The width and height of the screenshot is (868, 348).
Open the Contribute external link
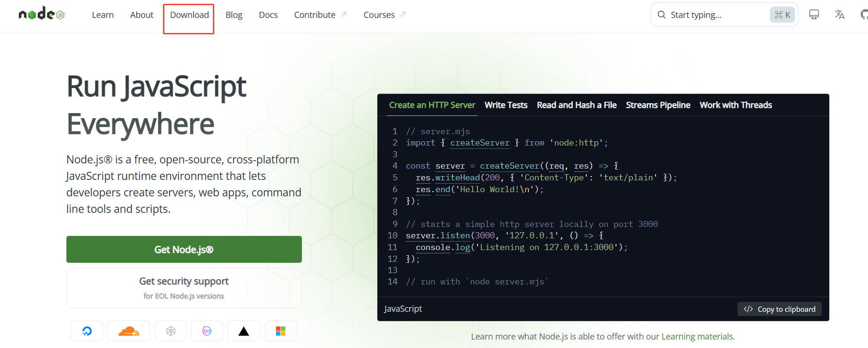[x=320, y=15]
